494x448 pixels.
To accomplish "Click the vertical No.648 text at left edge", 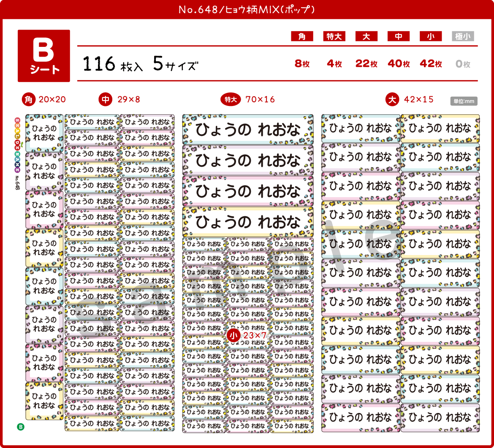I will point(17,183).
